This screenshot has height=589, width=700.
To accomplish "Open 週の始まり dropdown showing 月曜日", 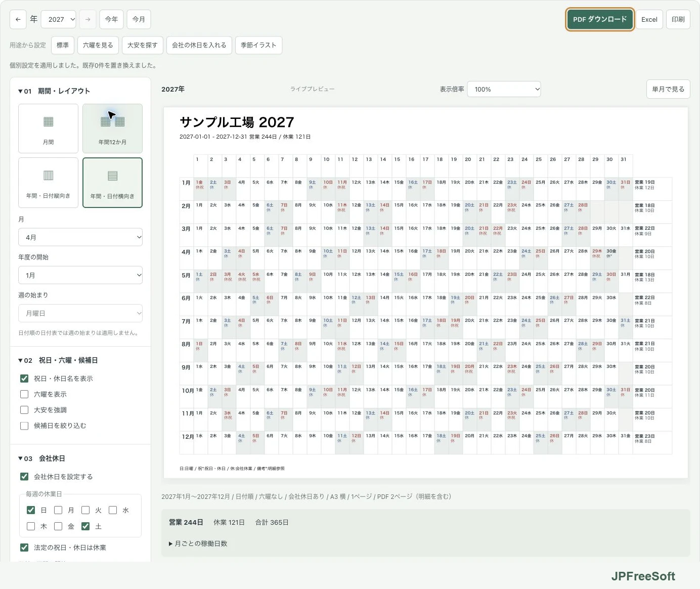I will pyautogui.click(x=80, y=313).
